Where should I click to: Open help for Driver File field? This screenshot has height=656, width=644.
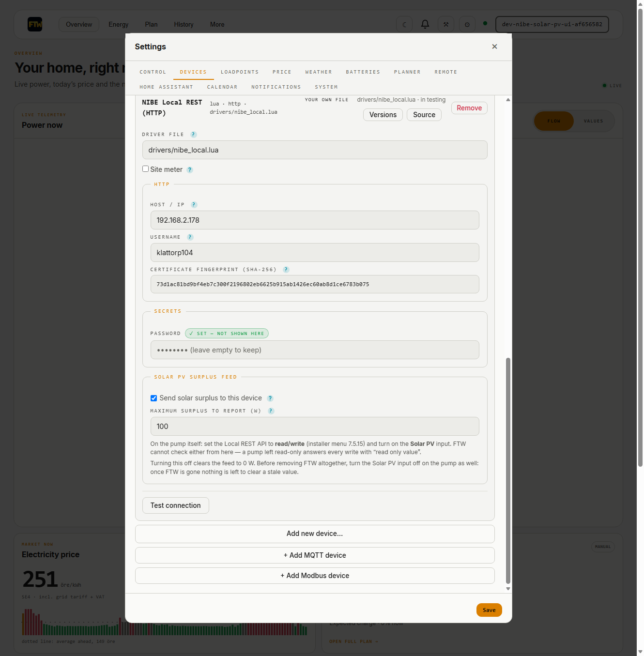coord(194,135)
